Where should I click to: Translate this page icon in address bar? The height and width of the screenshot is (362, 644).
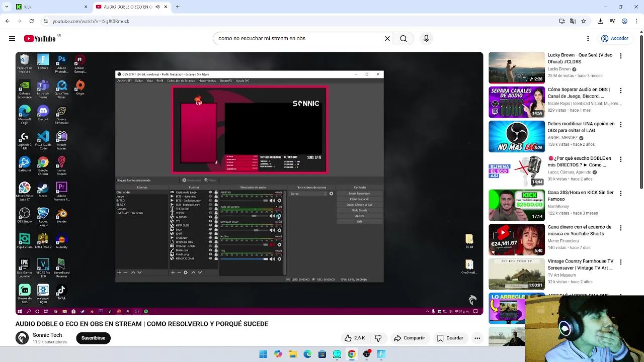[573, 21]
